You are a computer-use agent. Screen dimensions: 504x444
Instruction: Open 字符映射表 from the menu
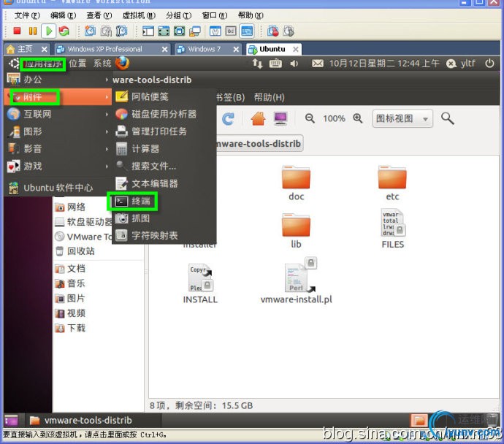164,235
